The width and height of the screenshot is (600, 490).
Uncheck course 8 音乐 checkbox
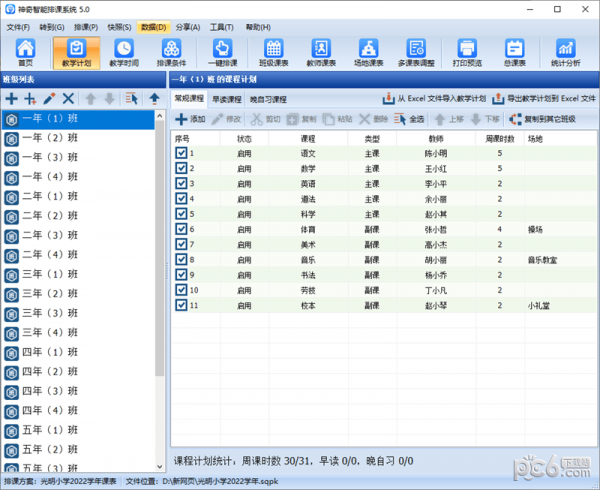click(181, 259)
